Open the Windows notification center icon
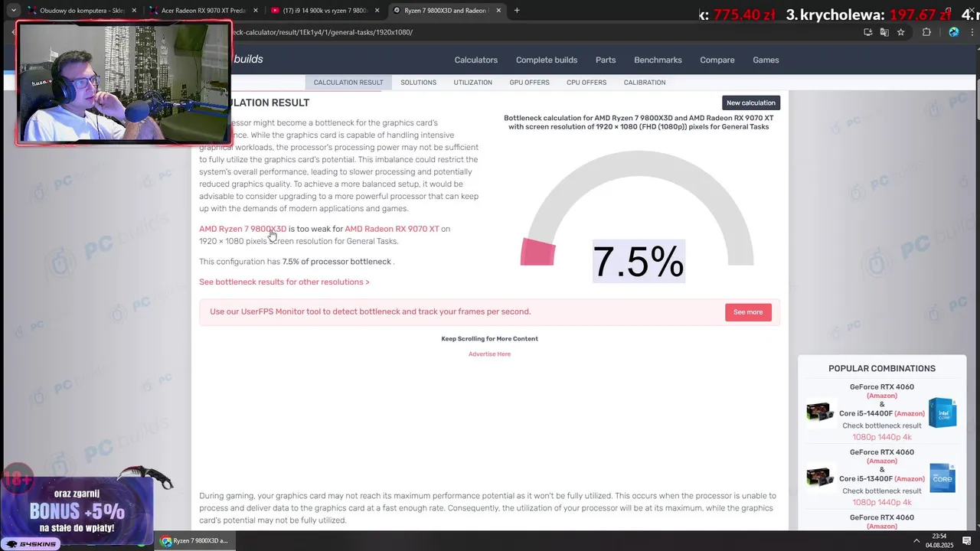Image resolution: width=980 pixels, height=551 pixels. 967,541
